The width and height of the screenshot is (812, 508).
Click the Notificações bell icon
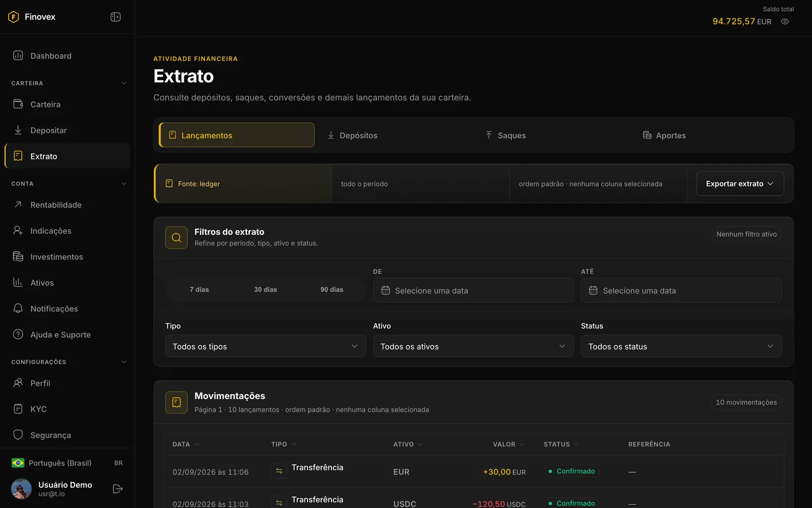tap(18, 308)
